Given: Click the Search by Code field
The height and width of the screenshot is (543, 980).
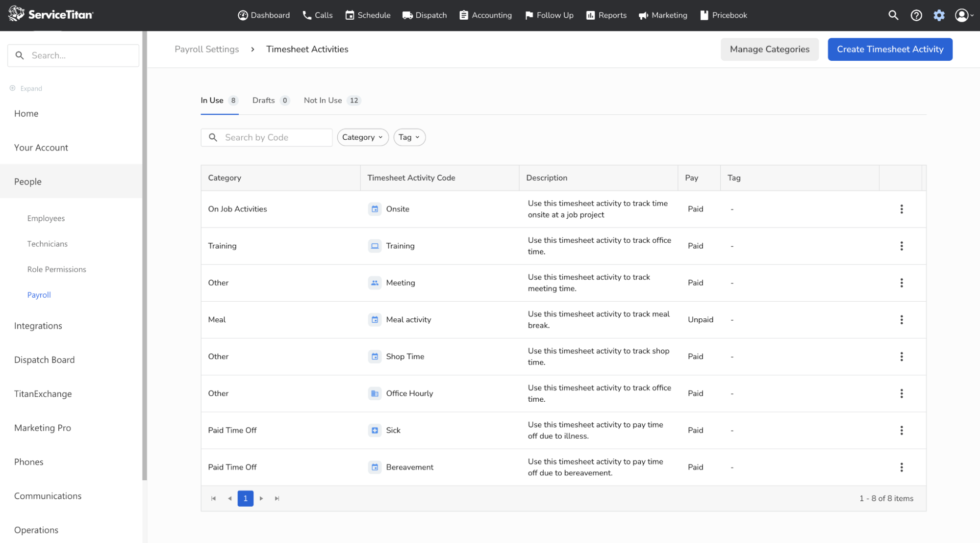Looking at the screenshot, I should (x=275, y=137).
